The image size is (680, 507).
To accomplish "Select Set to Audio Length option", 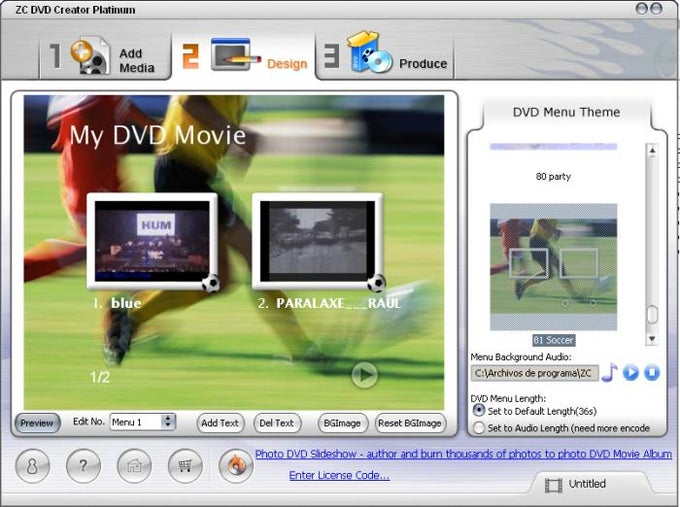I will coord(479,428).
